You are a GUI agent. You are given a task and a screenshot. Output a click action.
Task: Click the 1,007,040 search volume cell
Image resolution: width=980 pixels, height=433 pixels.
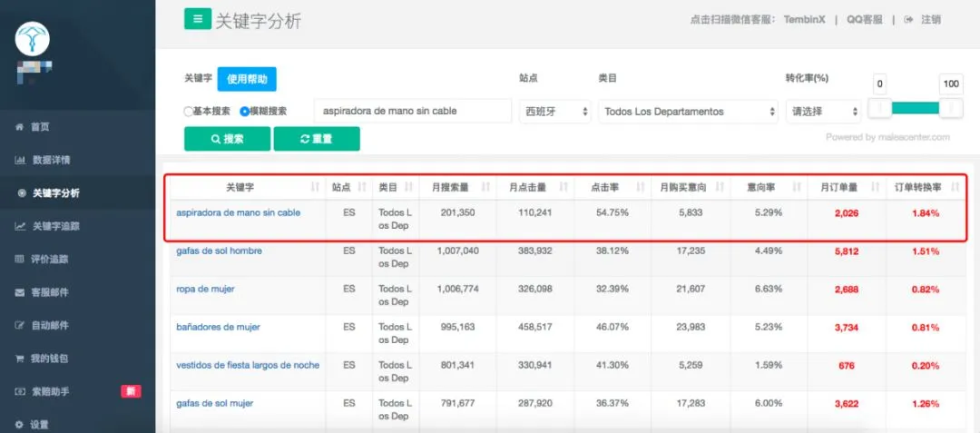[x=457, y=251]
